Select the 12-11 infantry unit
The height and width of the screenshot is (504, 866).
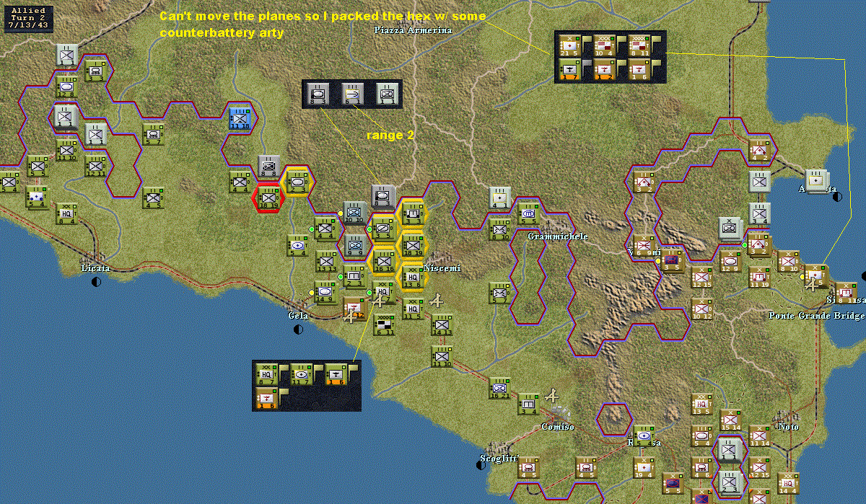(95, 165)
